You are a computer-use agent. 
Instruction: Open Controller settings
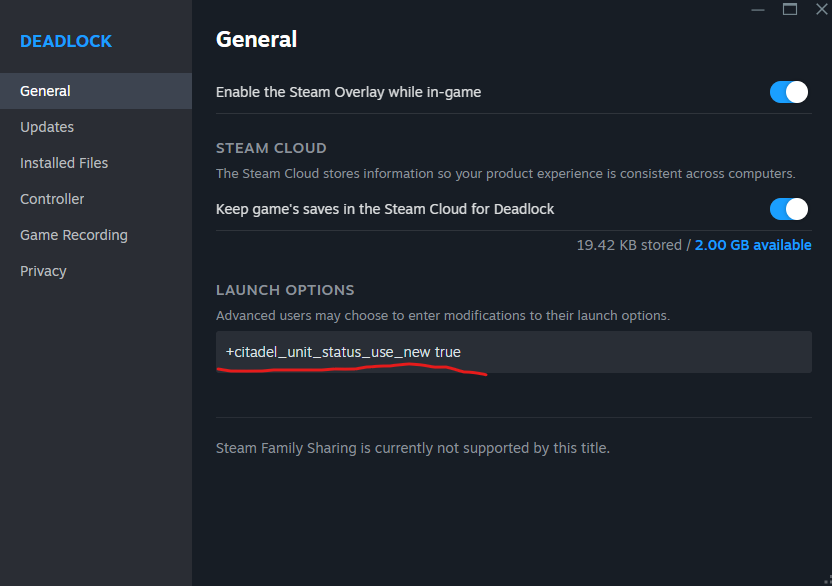52,199
